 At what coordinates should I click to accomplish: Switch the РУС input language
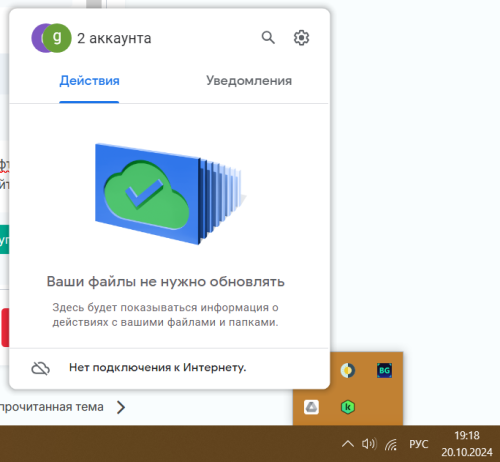click(x=418, y=444)
